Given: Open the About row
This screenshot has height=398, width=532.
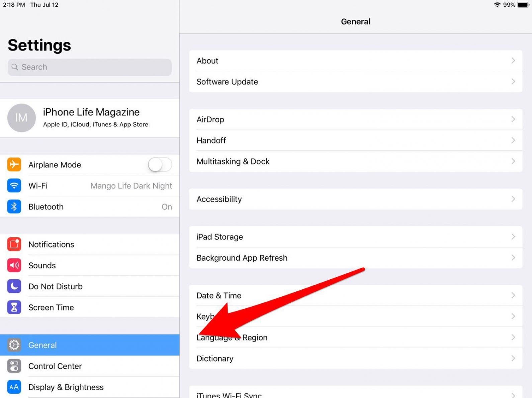Looking at the screenshot, I should 356,60.
